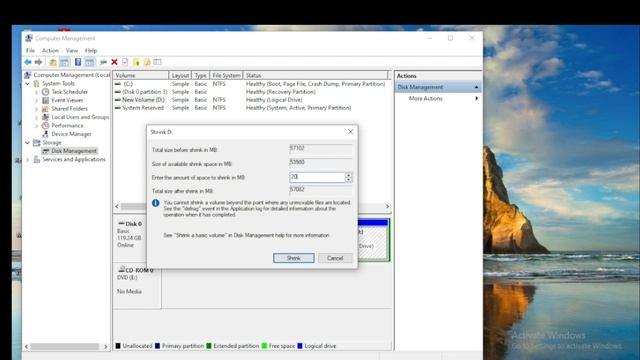Viewport: 640px width, 360px height.
Task: Sort by the File System column header
Action: pyautogui.click(x=226, y=76)
